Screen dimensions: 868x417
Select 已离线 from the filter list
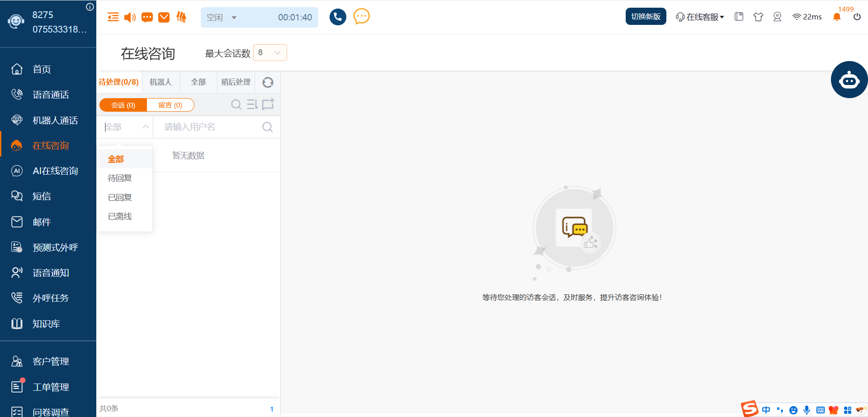tap(120, 217)
